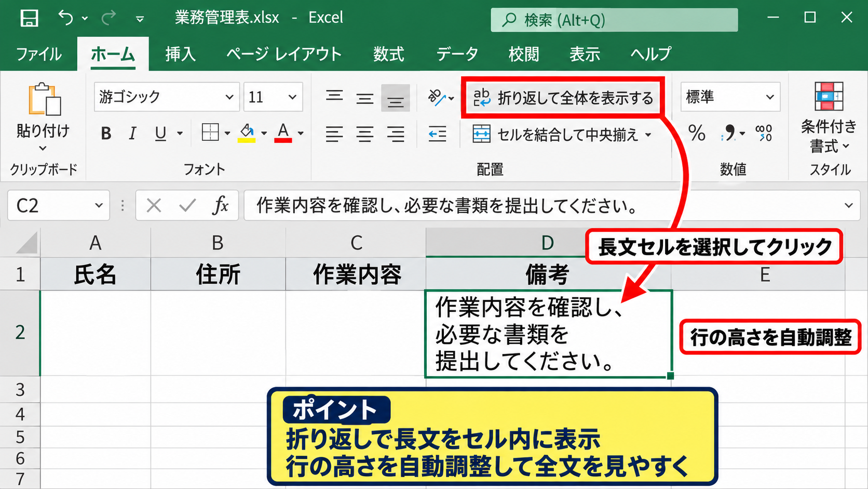Toggle Italic formatting
This screenshot has width=868, height=489.
point(132,134)
